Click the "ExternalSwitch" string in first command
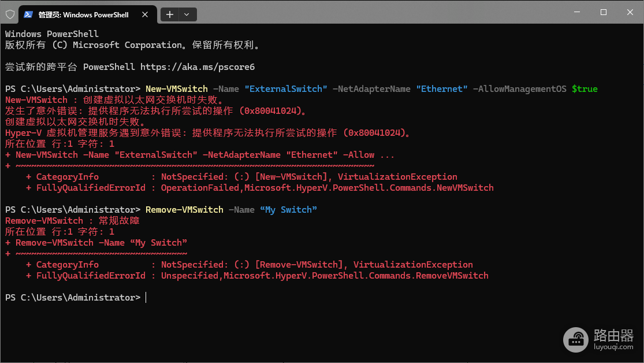The height and width of the screenshot is (363, 644). pyautogui.click(x=286, y=89)
